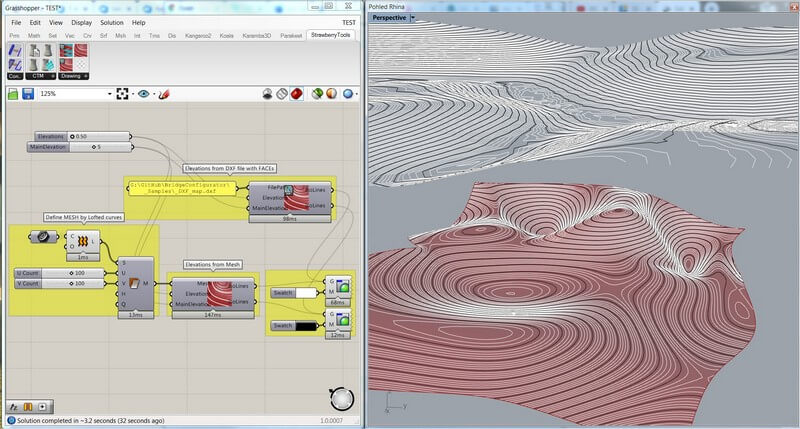This screenshot has width=800, height=429.
Task: Disable preview with the no-preview icon
Action: (x=269, y=94)
